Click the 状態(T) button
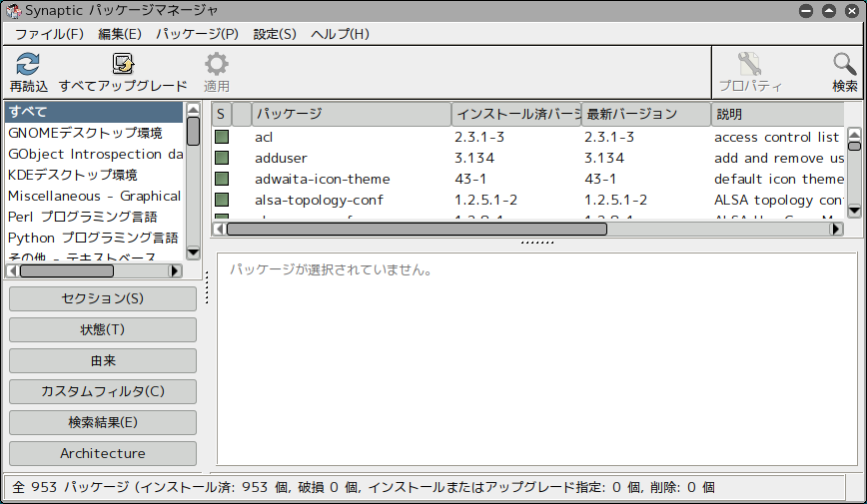867x504 pixels. [x=103, y=329]
